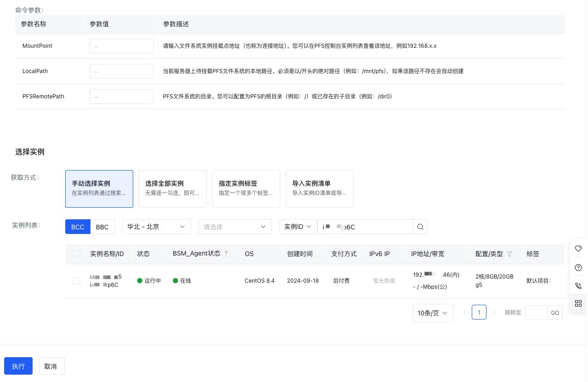
Task: Select page 1 in pagination
Action: coord(479,313)
